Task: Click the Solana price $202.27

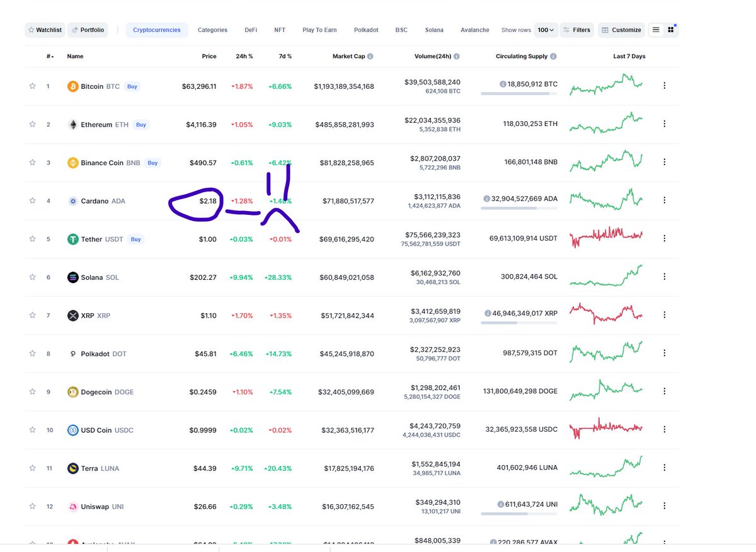Action: [203, 277]
